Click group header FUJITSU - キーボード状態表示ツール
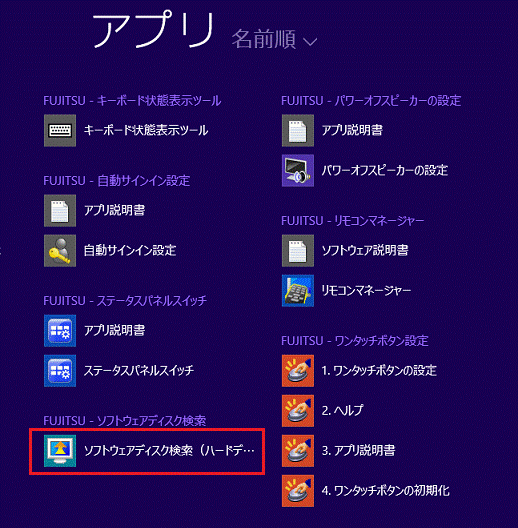The width and height of the screenshot is (518, 528). pyautogui.click(x=132, y=101)
